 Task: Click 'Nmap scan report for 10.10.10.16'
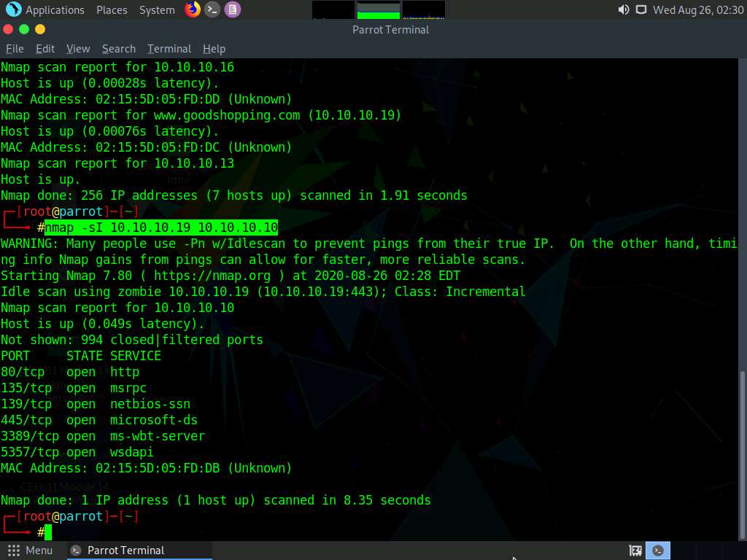click(117, 67)
